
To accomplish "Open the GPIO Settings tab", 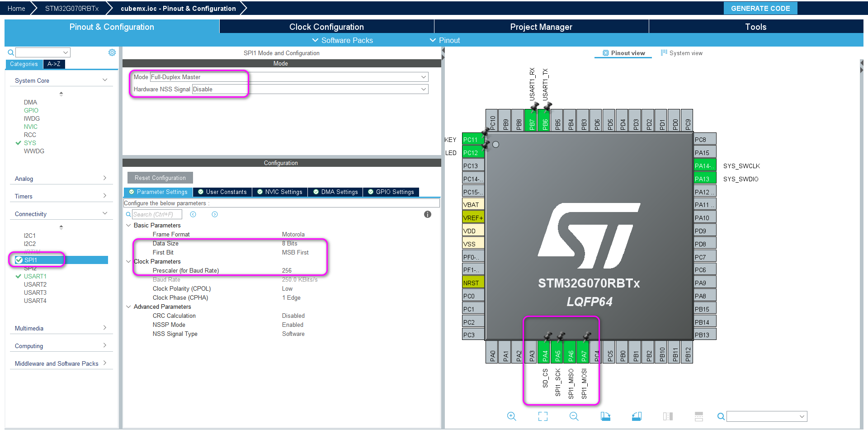I will pyautogui.click(x=391, y=192).
